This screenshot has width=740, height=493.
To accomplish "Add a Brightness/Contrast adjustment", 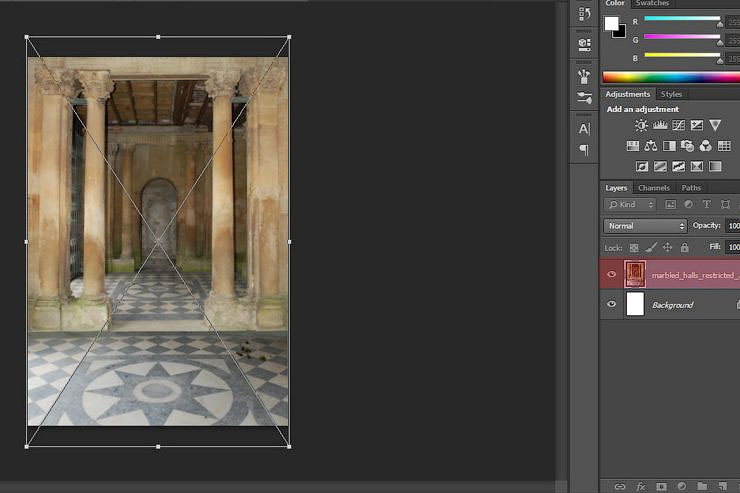I will pos(641,125).
